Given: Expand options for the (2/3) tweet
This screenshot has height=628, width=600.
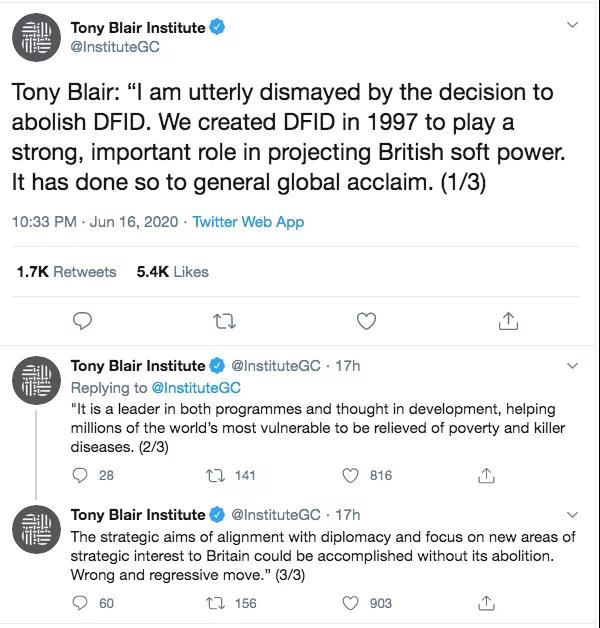Looking at the screenshot, I should coord(571,364).
